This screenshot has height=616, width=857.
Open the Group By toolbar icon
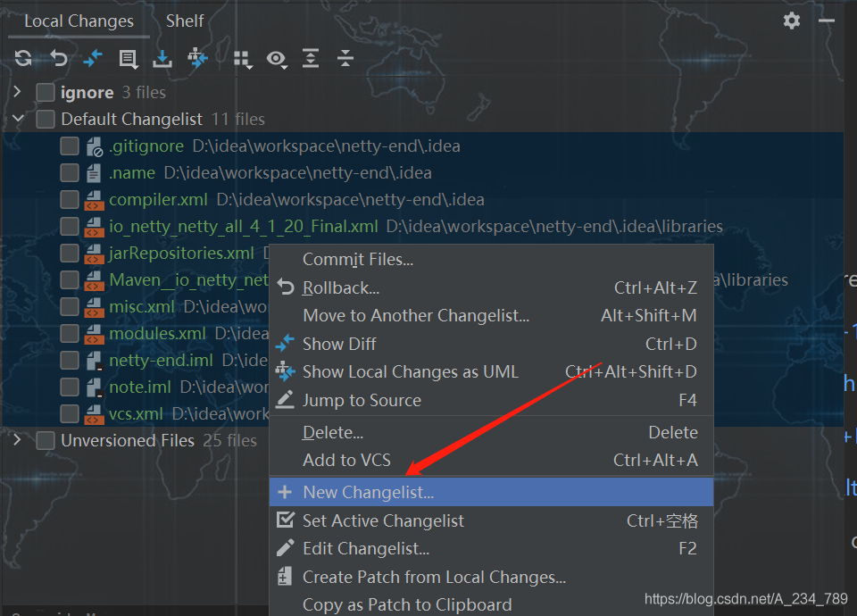(x=242, y=59)
